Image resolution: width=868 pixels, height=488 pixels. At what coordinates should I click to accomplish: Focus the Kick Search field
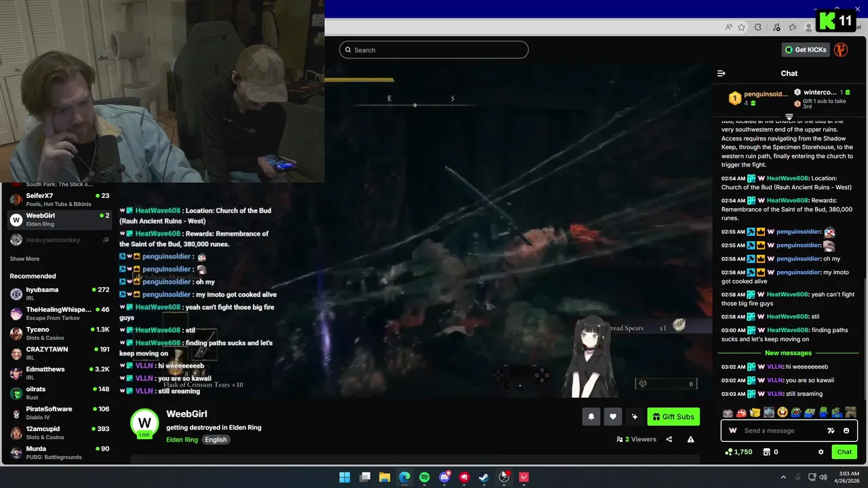[x=434, y=49]
